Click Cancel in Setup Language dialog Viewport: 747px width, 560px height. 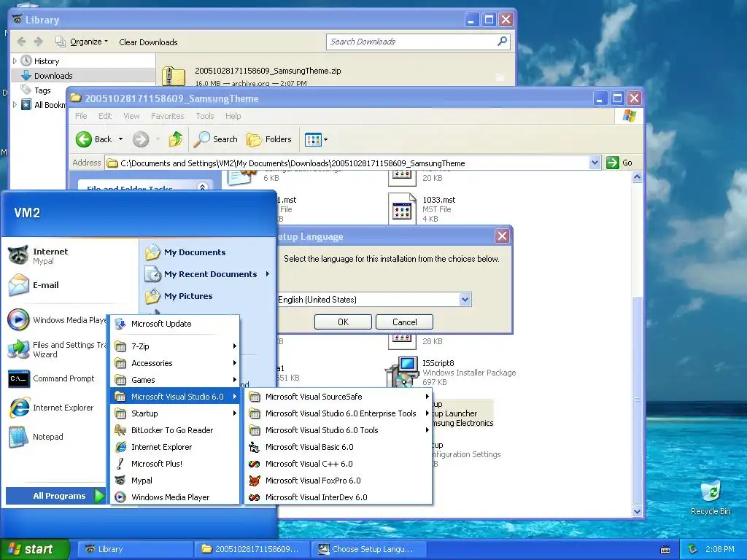click(404, 322)
